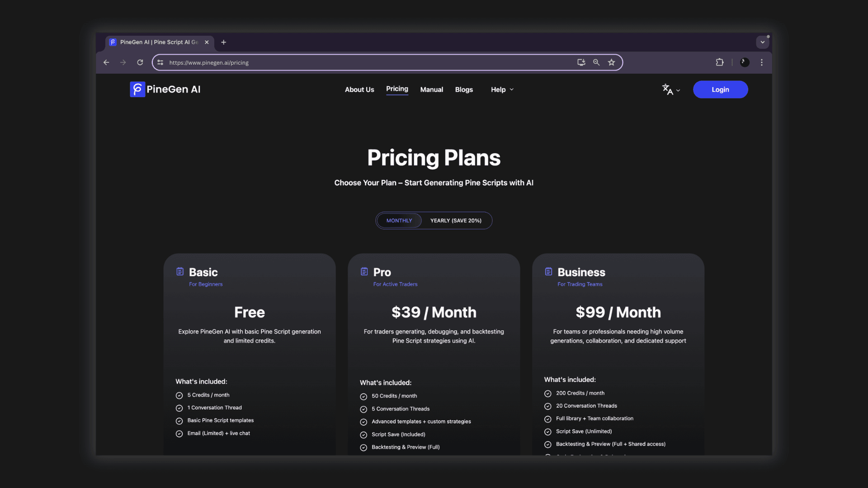Click the Login button
The height and width of the screenshot is (488, 868).
point(720,89)
